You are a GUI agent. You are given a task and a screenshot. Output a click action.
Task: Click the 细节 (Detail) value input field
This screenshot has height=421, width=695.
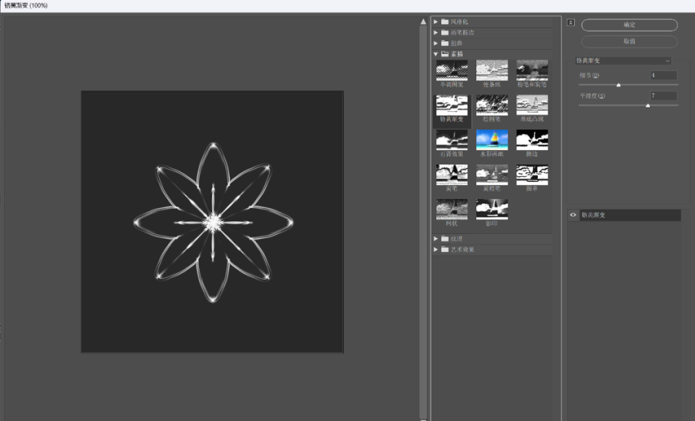pos(662,75)
